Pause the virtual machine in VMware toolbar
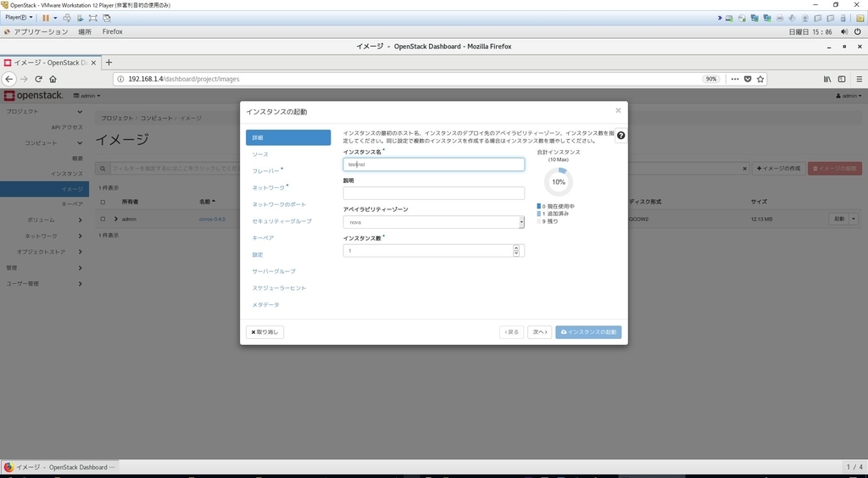Viewport: 868px width, 478px height. pyautogui.click(x=46, y=18)
